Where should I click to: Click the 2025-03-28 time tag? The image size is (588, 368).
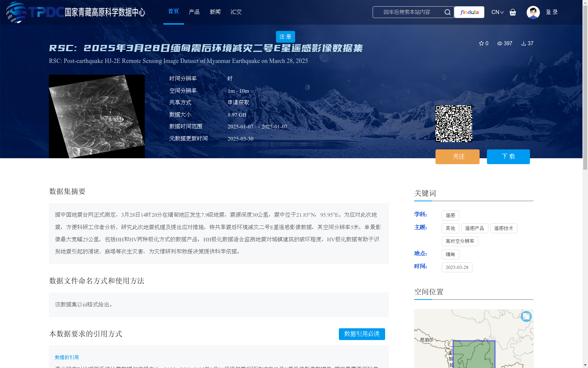457,267
